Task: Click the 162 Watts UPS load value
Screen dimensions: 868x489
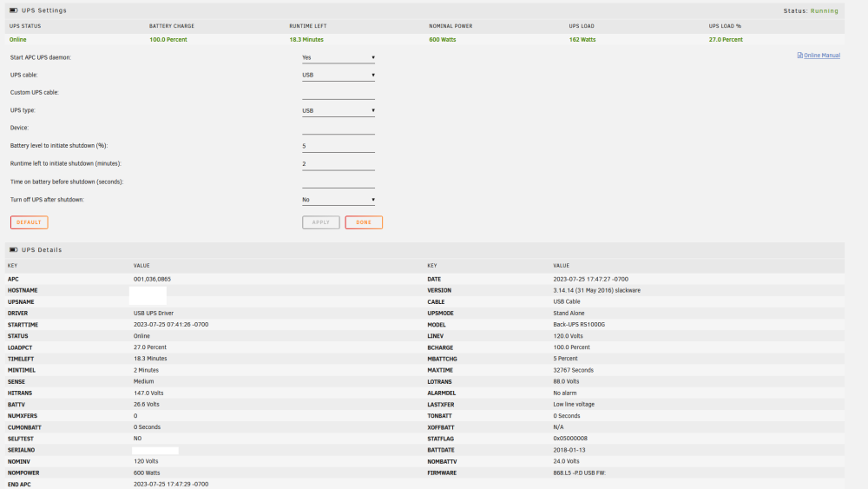Action: click(x=582, y=40)
